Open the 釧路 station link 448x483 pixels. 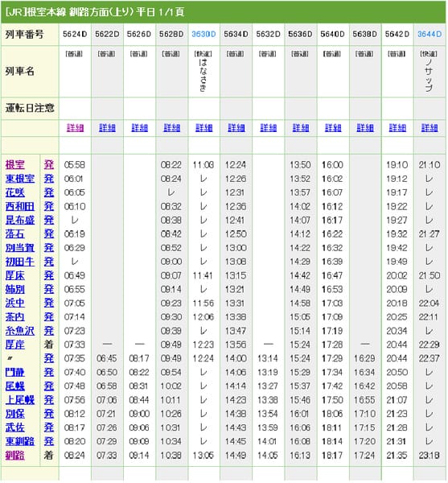point(14,456)
